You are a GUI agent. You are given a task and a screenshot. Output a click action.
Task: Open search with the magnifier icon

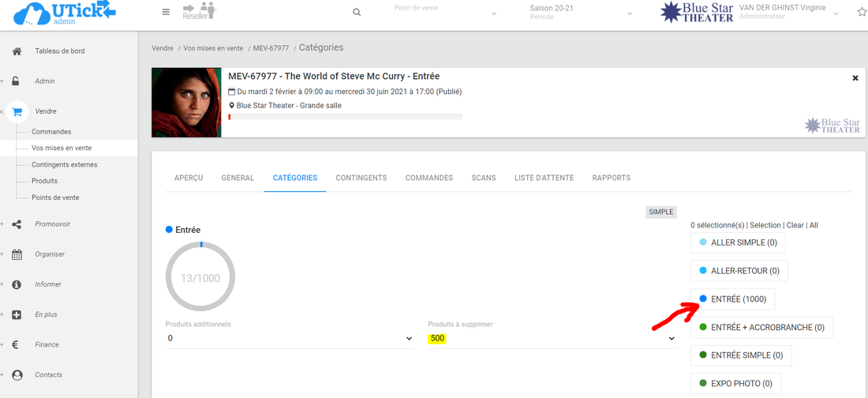coord(357,13)
